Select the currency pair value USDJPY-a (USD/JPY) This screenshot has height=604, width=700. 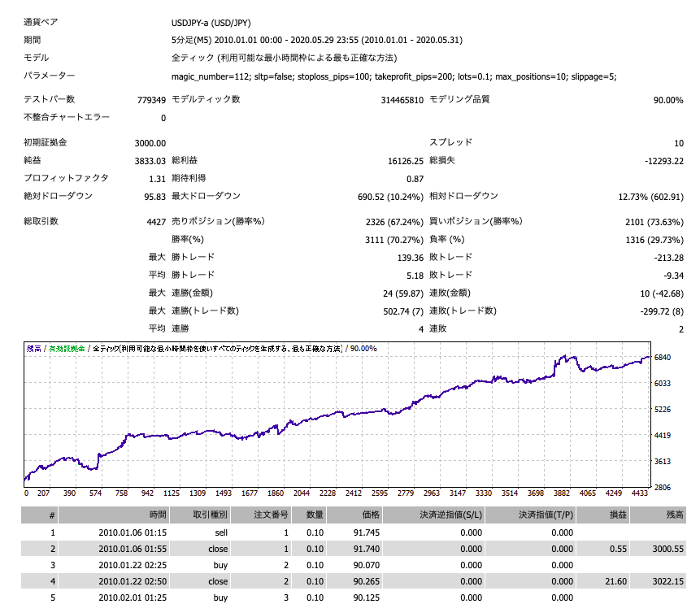(211, 23)
